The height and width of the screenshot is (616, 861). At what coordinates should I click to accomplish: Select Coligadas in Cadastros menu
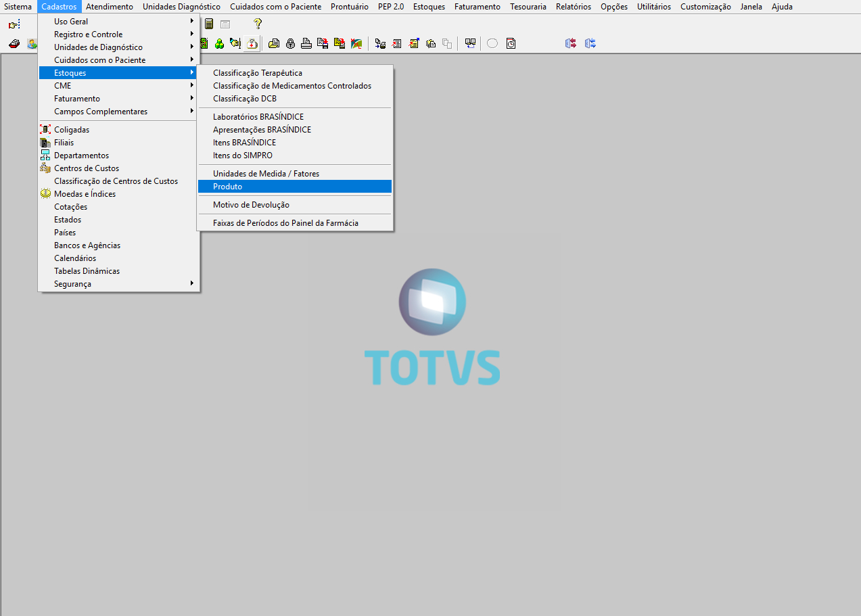click(x=118, y=130)
